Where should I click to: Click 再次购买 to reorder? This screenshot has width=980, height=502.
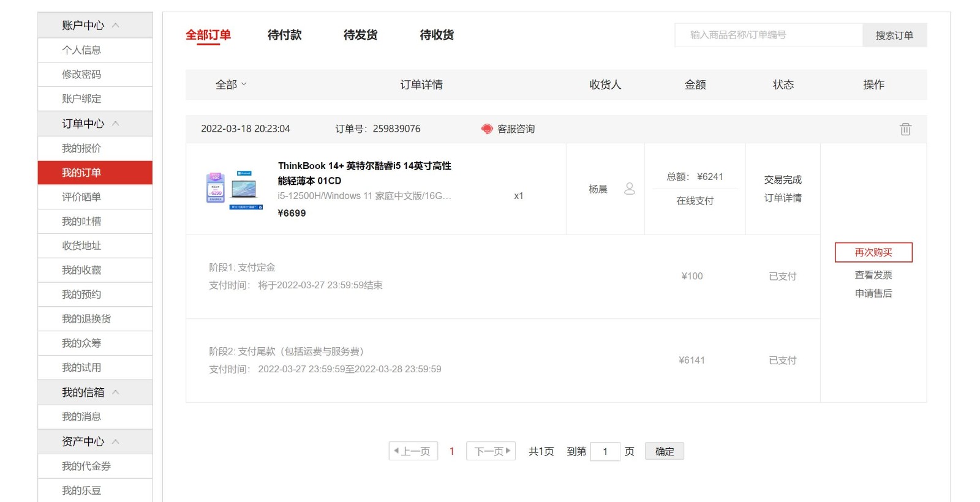873,252
